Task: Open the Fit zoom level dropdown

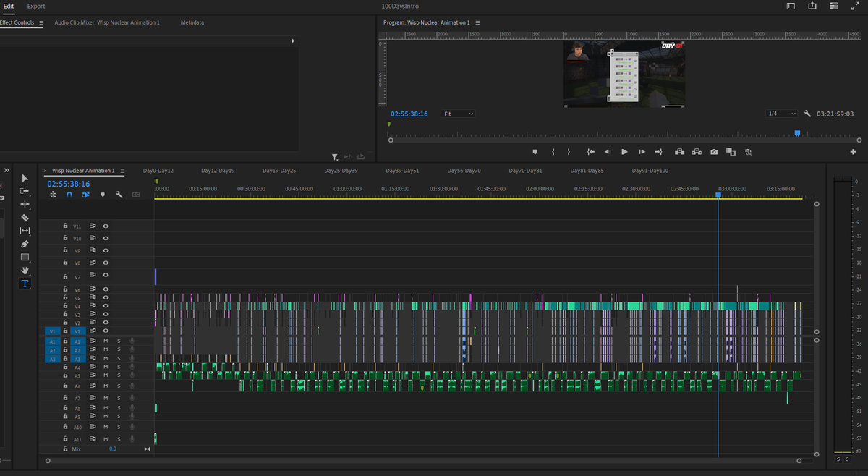Action: tap(458, 114)
